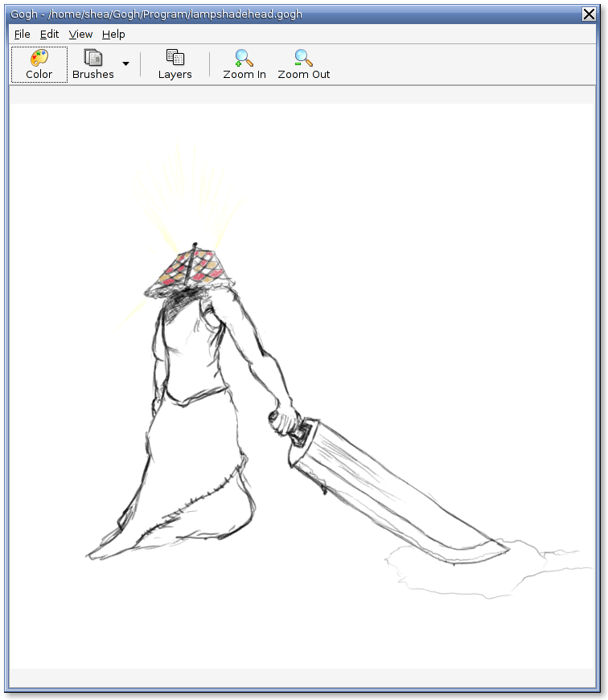Open the View menu
The width and height of the screenshot is (608, 700).
80,35
